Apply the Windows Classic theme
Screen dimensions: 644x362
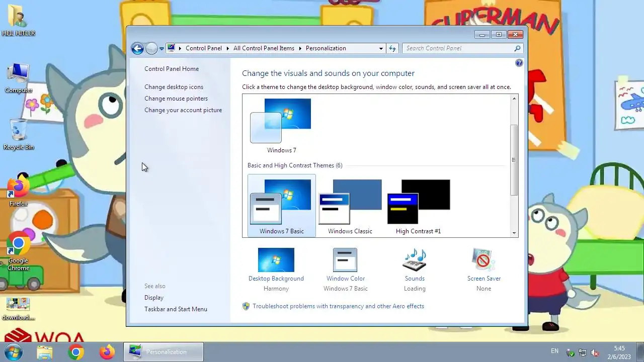click(x=350, y=207)
